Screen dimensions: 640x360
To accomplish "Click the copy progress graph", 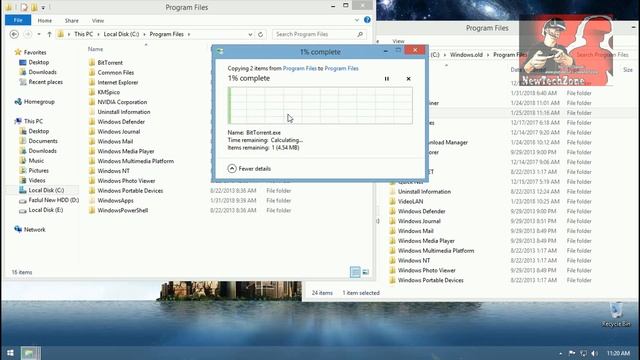I will [x=320, y=105].
